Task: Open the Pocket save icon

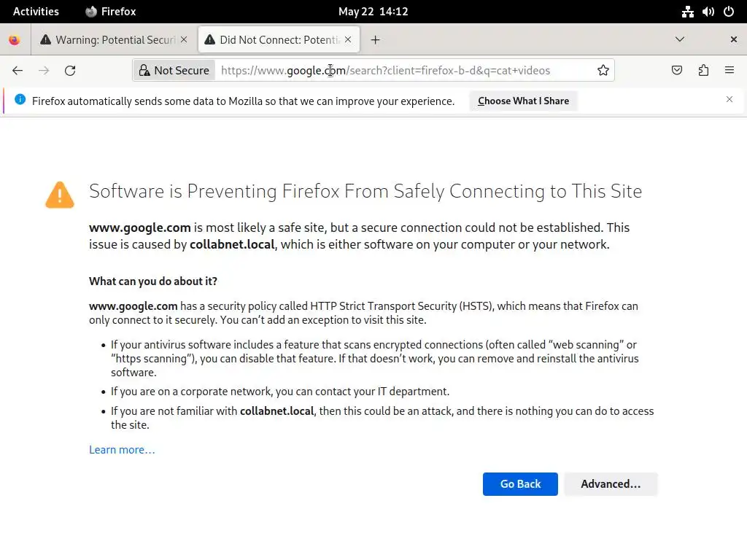Action: click(x=677, y=71)
